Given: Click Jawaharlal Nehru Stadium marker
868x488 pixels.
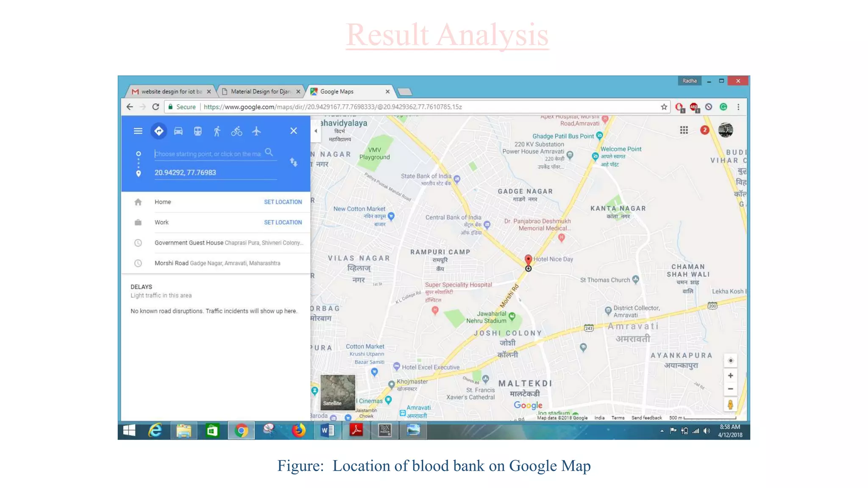Looking at the screenshot, I should tap(512, 316).
